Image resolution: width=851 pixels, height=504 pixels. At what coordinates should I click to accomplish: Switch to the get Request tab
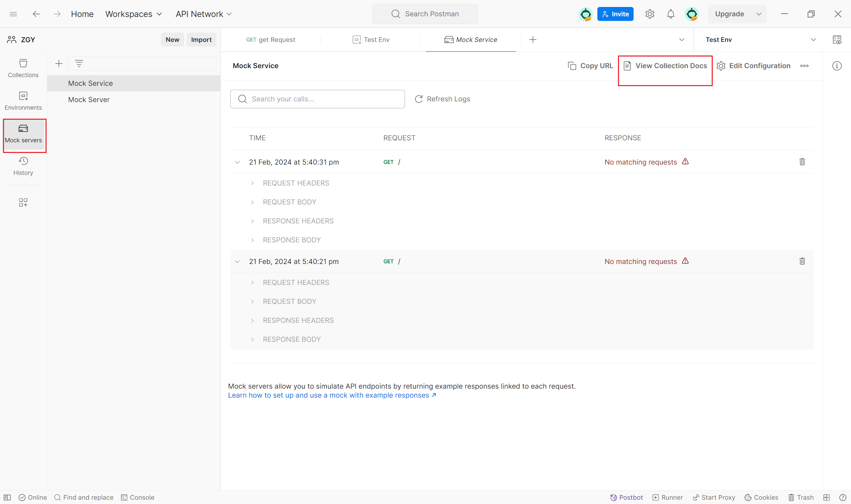tap(271, 40)
